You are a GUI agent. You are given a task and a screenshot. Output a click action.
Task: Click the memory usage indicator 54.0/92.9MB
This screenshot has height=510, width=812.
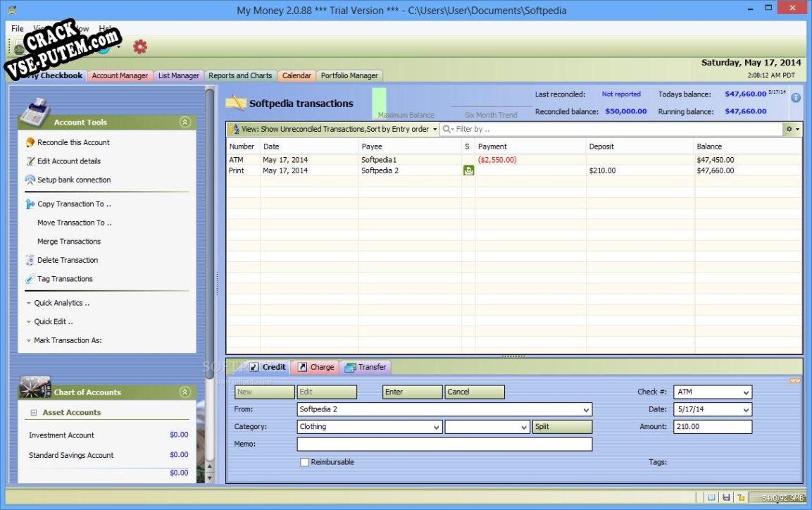(779, 497)
